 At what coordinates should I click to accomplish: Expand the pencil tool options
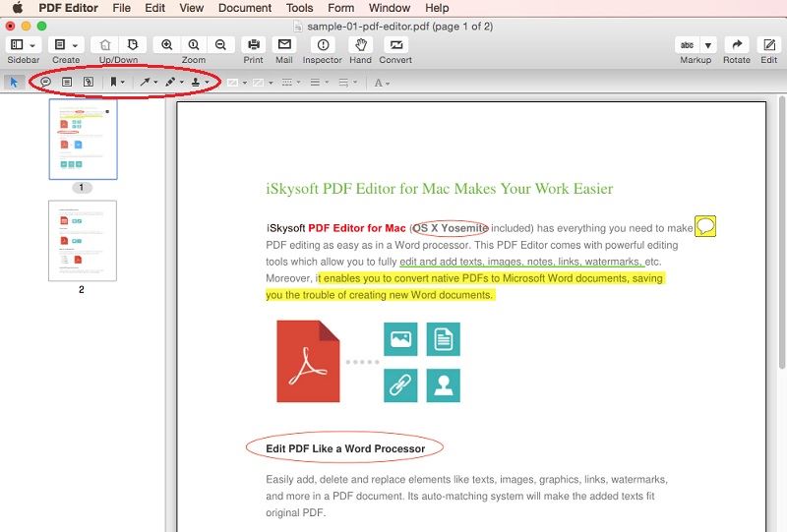[182, 83]
